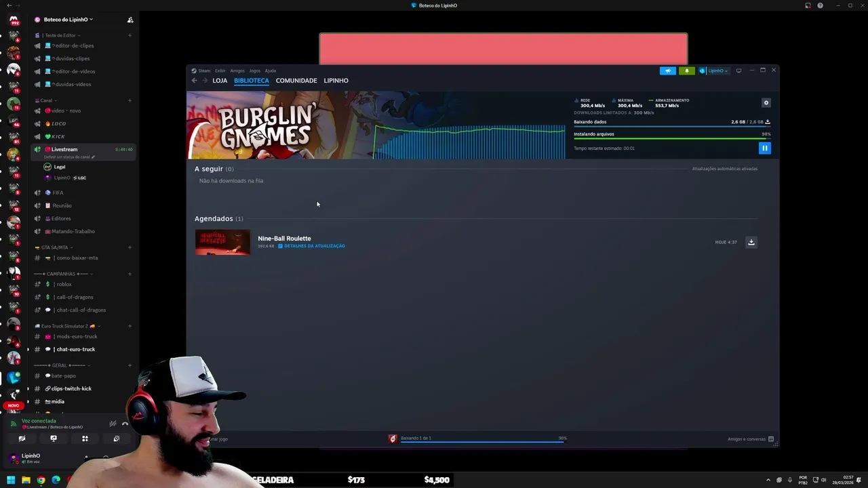Open LipinhO account dropdown in Steam
Image resolution: width=868 pixels, height=488 pixels.
pyautogui.click(x=713, y=70)
